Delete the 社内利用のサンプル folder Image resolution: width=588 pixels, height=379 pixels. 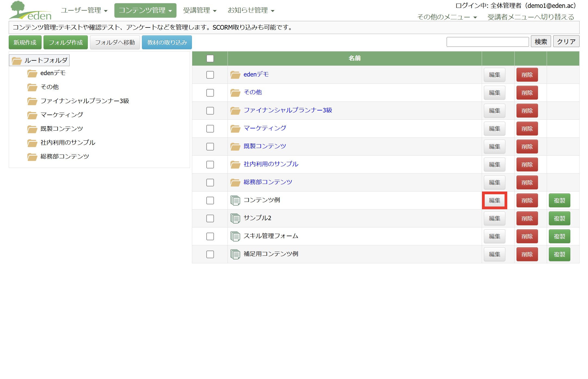click(x=527, y=165)
